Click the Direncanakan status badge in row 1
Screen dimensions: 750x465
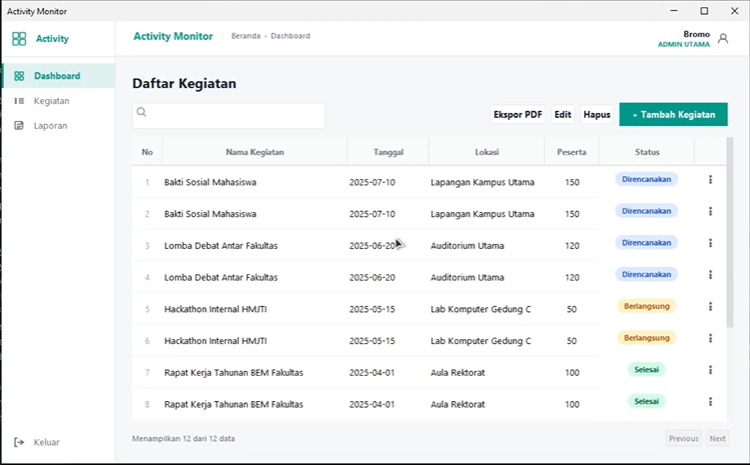click(646, 179)
